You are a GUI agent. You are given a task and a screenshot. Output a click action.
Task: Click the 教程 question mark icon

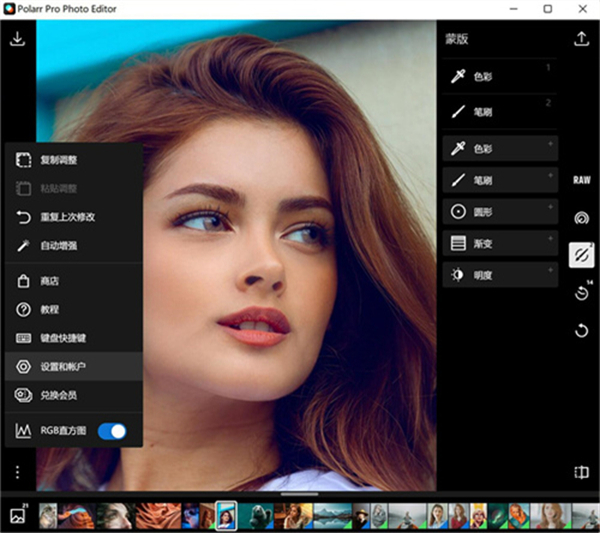coord(23,310)
